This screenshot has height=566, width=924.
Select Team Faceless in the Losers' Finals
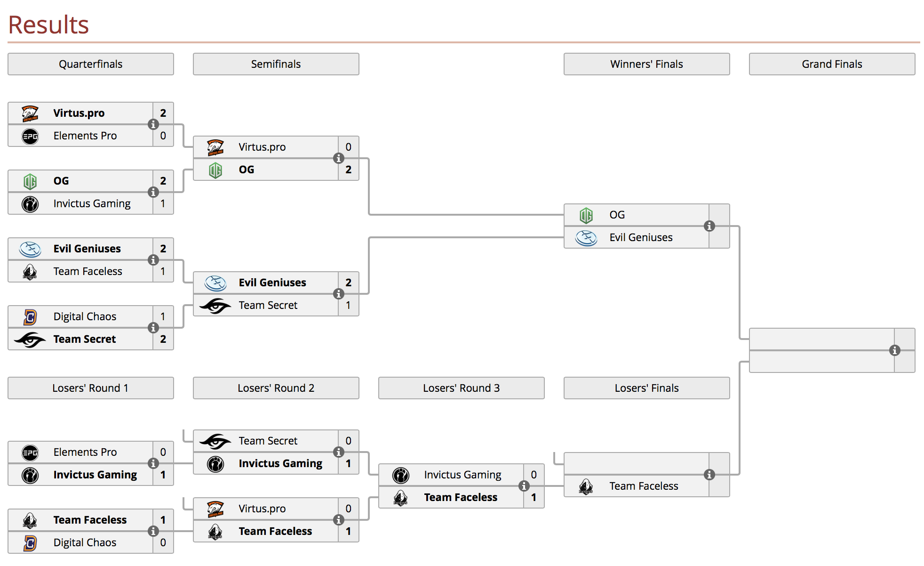point(644,486)
